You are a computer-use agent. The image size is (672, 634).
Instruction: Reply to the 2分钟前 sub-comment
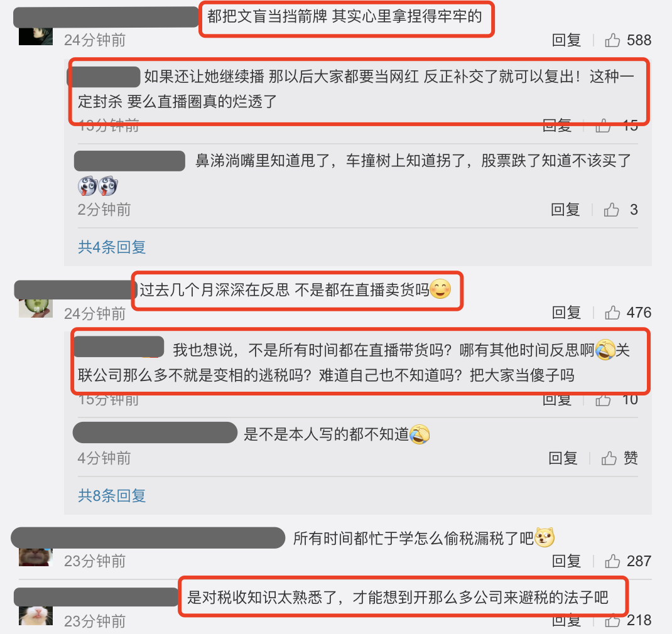pyautogui.click(x=565, y=210)
